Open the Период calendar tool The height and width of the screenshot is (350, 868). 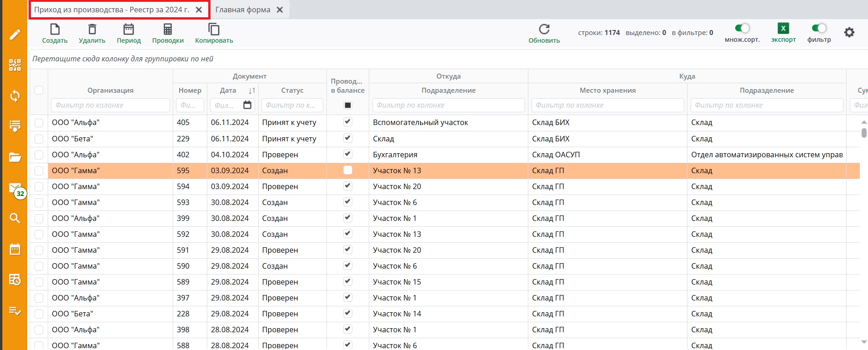(129, 30)
